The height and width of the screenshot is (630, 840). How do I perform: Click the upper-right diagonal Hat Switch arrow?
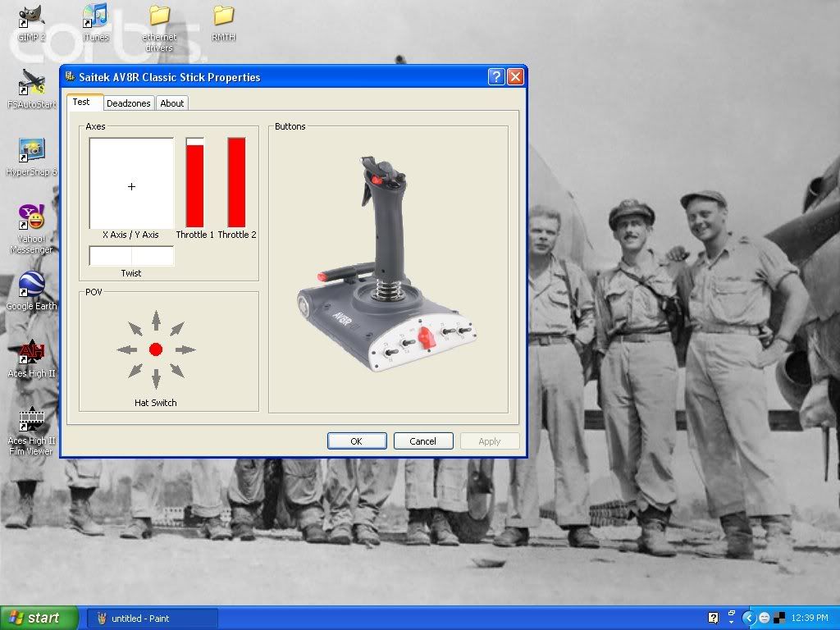177,329
